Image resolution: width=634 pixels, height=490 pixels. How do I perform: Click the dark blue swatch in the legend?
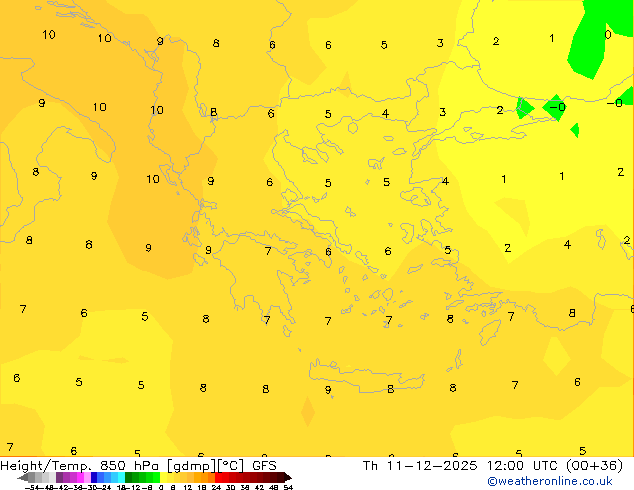(94, 477)
